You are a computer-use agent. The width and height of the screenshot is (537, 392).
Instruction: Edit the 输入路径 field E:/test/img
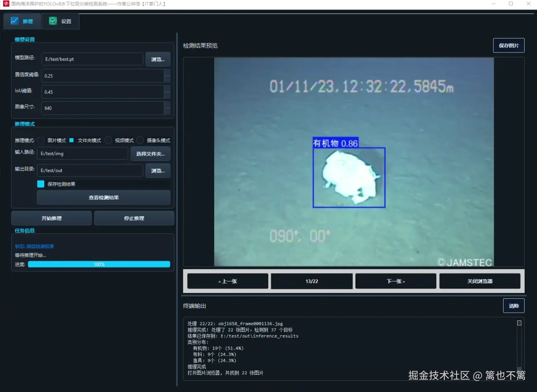[x=83, y=153]
